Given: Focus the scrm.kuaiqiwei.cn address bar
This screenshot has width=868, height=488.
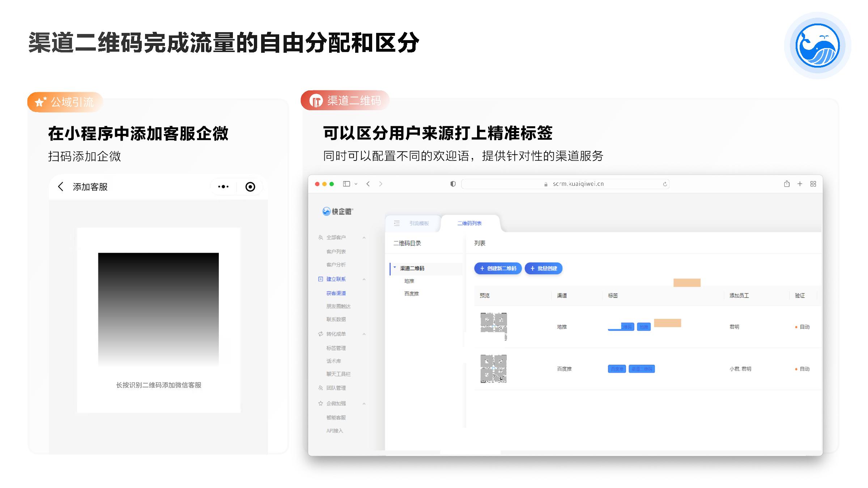Looking at the screenshot, I should 565,184.
